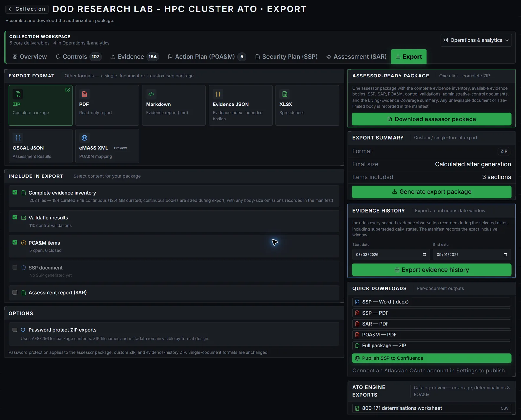Enable Password protect ZIP exports

[15, 330]
